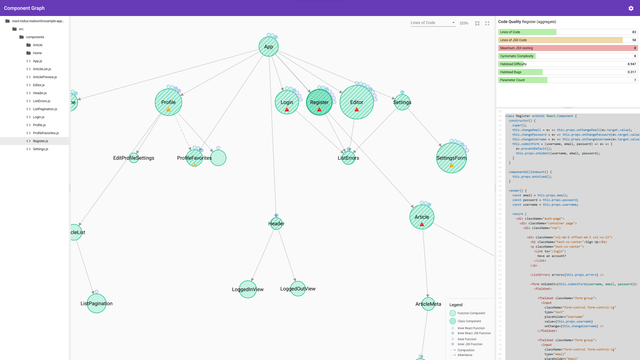Image resolution: width=640 pixels, height=360 pixels.
Task: Select the ArticleMeta component node
Action: click(428, 304)
